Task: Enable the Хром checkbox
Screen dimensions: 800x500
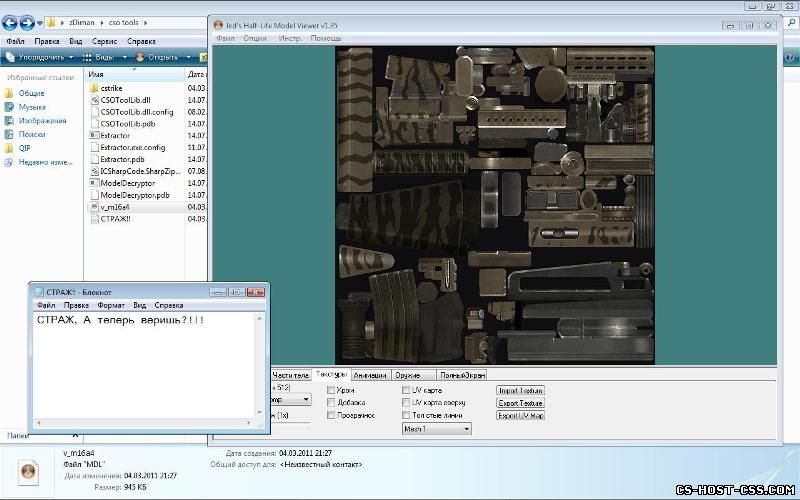Action: [x=331, y=390]
